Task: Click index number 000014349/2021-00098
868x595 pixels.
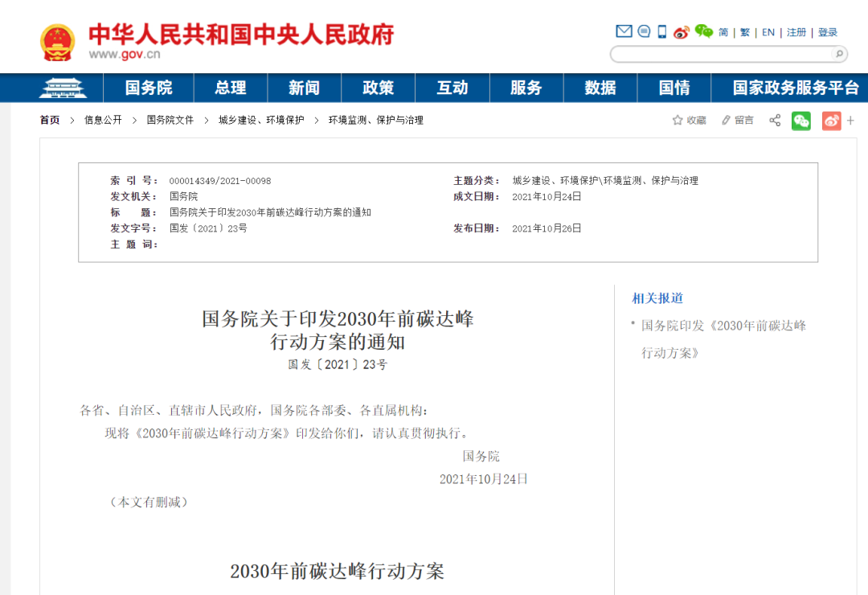Action: (220, 181)
